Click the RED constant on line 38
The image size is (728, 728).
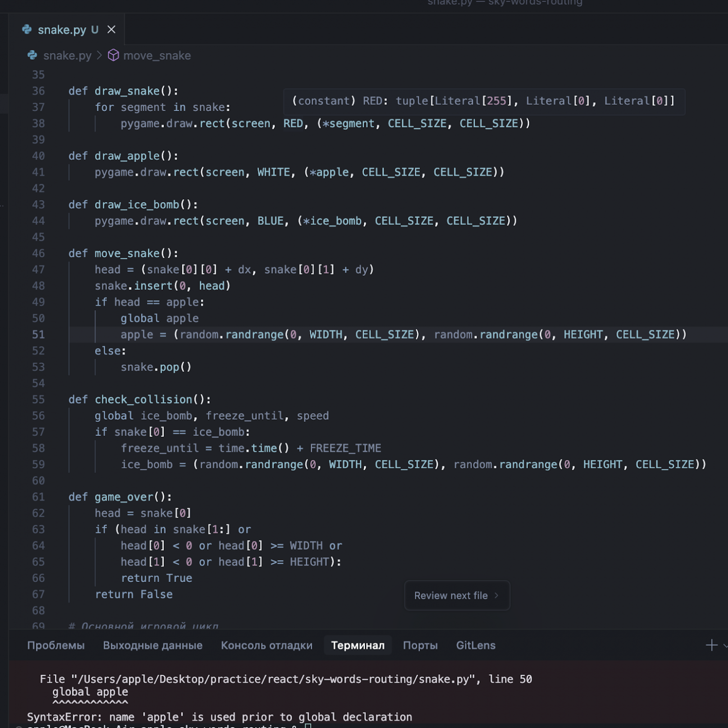pos(293,124)
